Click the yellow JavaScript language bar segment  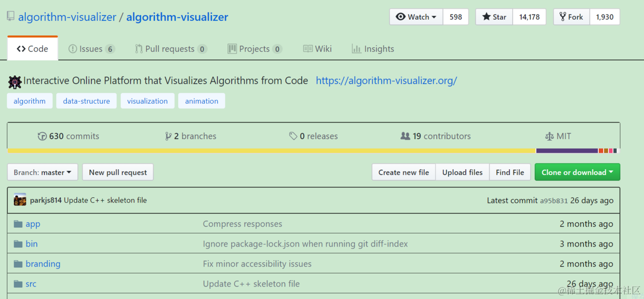tap(272, 151)
